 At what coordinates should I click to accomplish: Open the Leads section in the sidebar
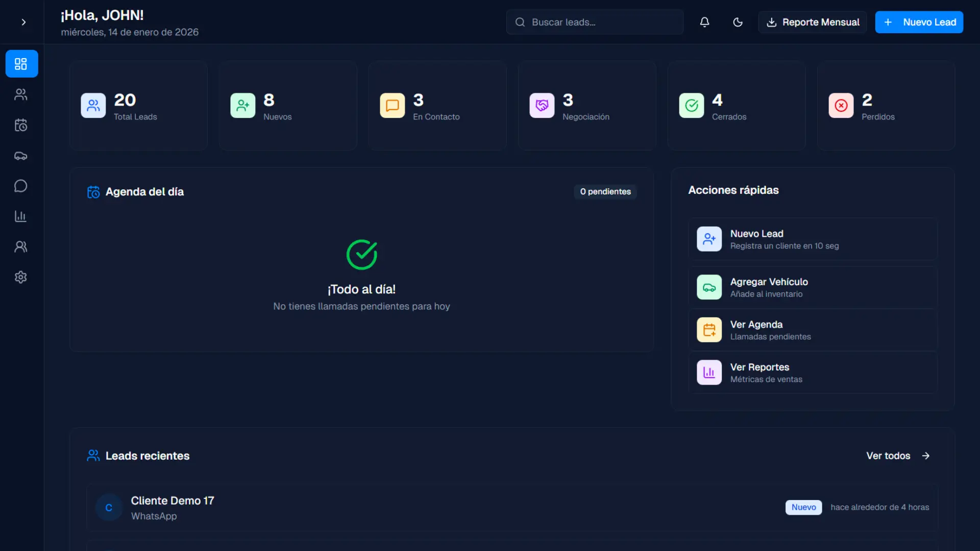tap(21, 94)
